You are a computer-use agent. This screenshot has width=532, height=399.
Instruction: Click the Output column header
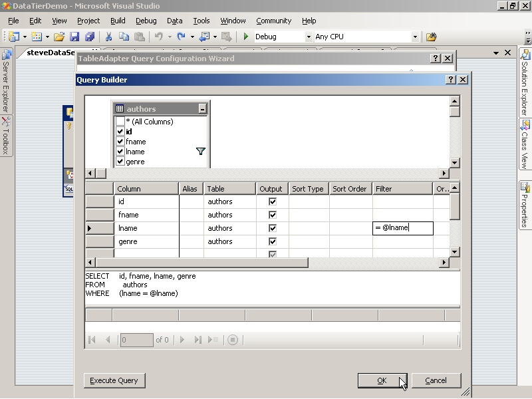(272, 189)
